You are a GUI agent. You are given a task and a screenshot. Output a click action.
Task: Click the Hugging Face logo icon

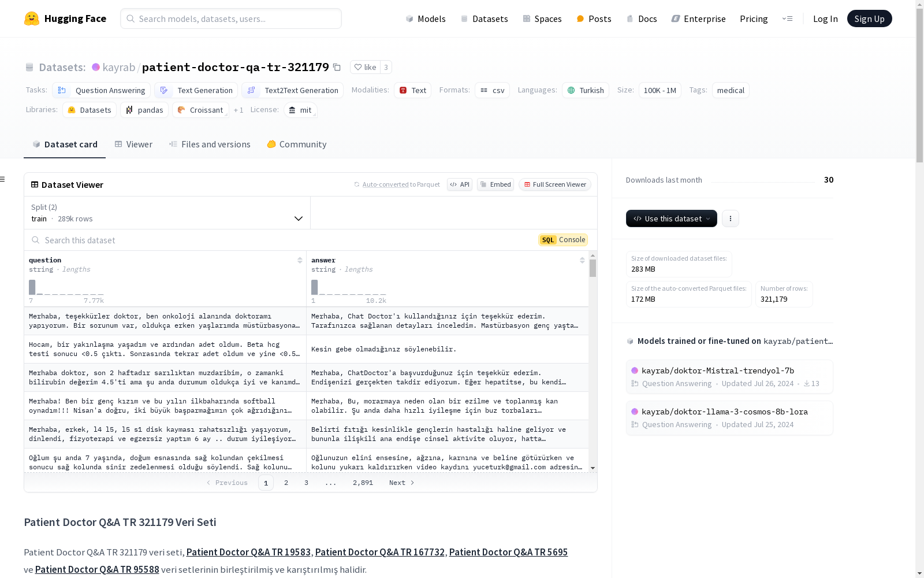[32, 18]
